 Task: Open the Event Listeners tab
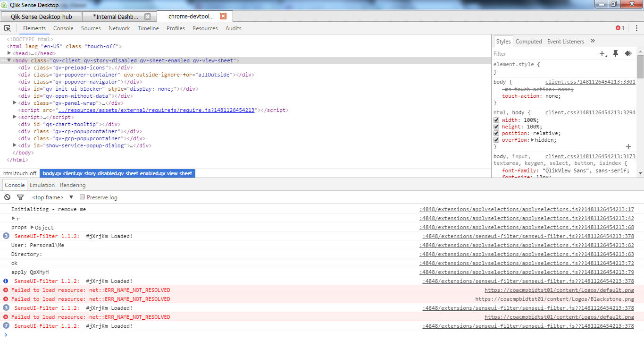click(x=566, y=42)
